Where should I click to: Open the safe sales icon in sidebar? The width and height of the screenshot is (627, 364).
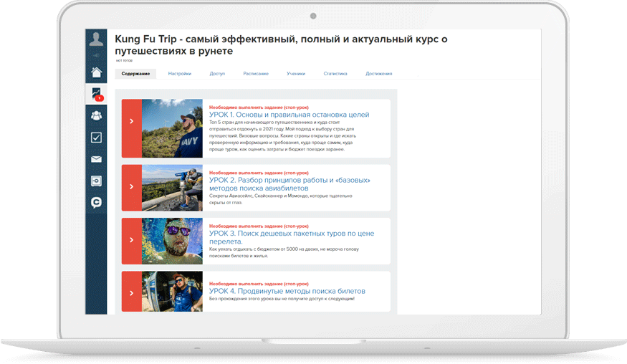tap(96, 181)
